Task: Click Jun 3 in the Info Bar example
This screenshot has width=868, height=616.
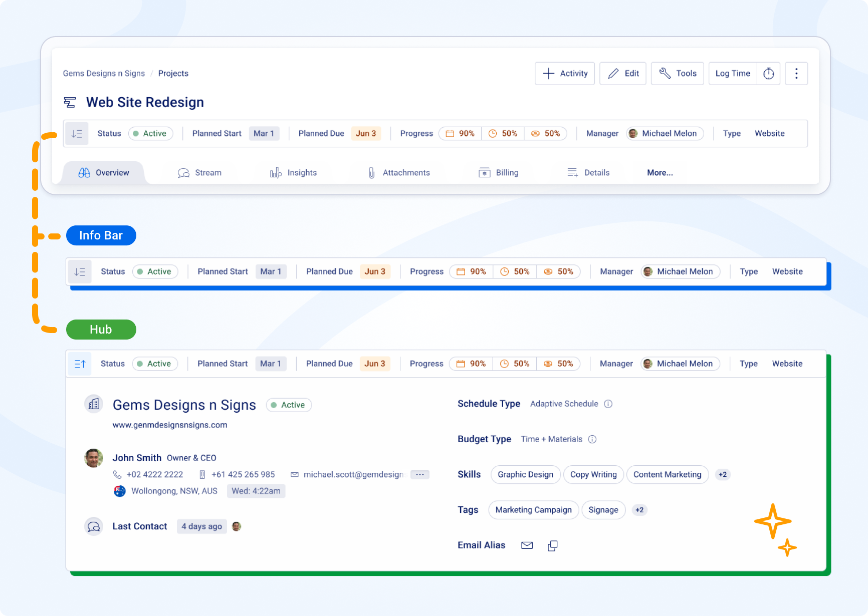Action: (375, 272)
